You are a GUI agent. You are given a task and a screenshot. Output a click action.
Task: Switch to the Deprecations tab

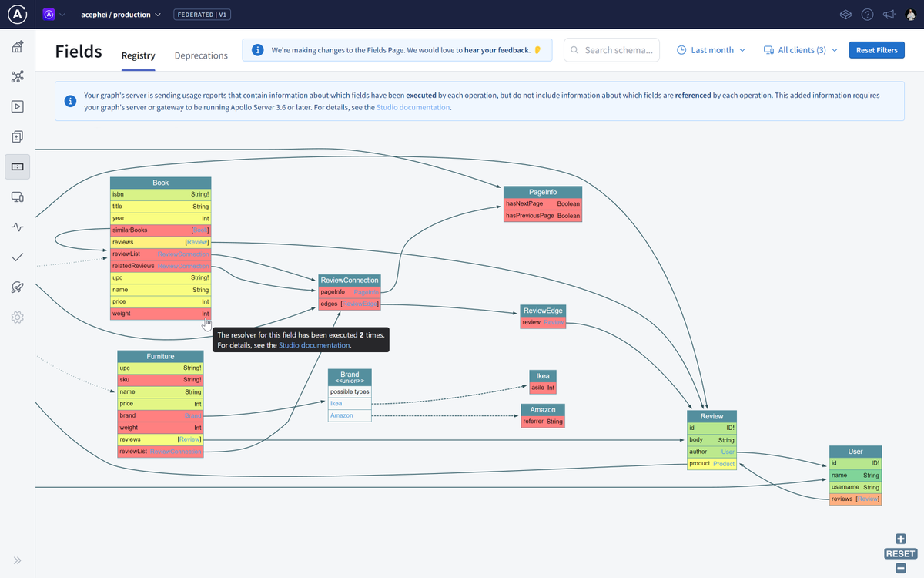point(201,55)
